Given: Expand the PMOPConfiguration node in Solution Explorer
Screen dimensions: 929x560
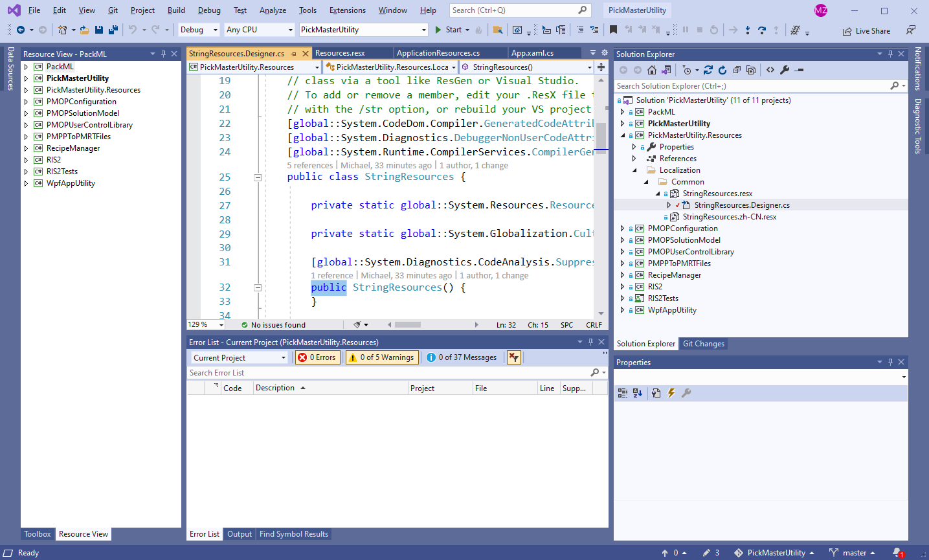Looking at the screenshot, I should click(623, 229).
